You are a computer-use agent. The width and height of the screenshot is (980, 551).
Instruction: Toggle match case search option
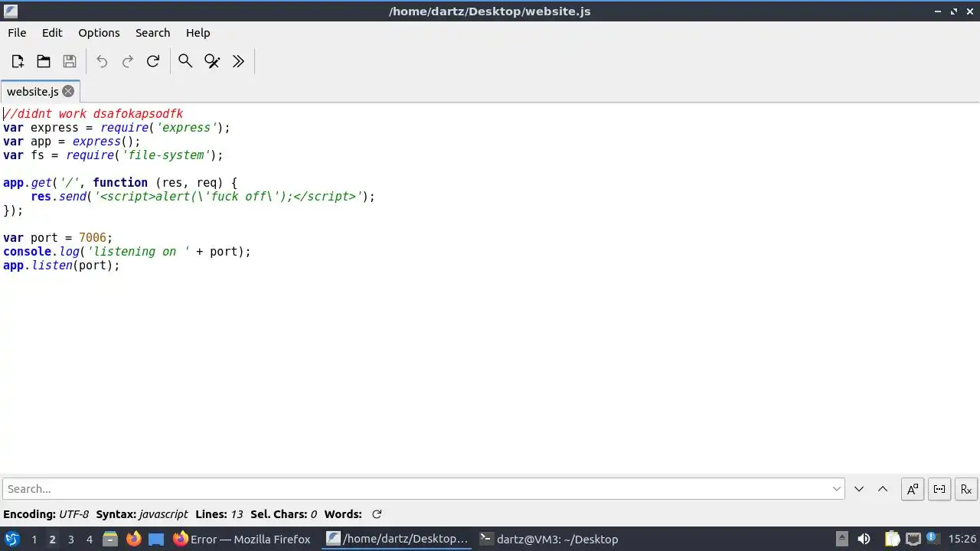[x=913, y=489]
